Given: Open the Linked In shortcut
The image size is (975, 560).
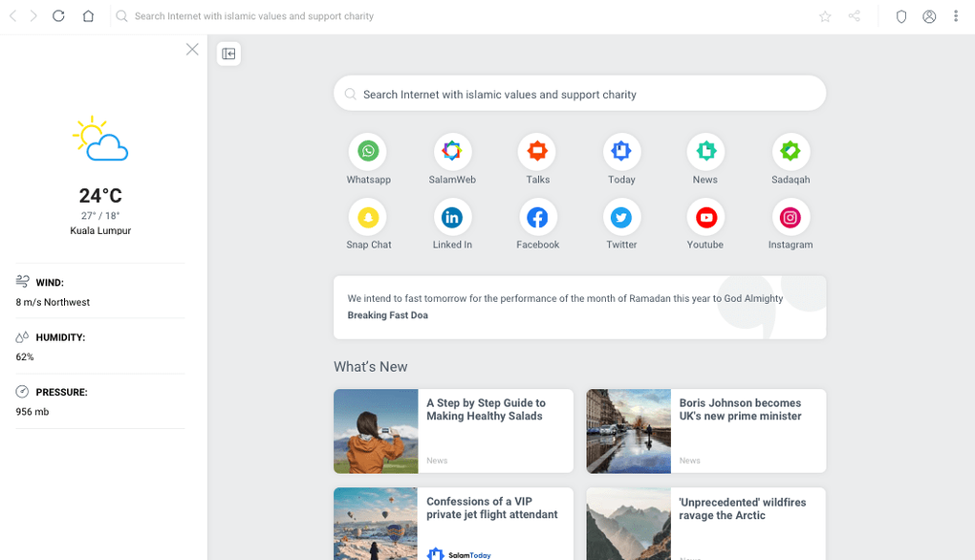Looking at the screenshot, I should [x=452, y=218].
